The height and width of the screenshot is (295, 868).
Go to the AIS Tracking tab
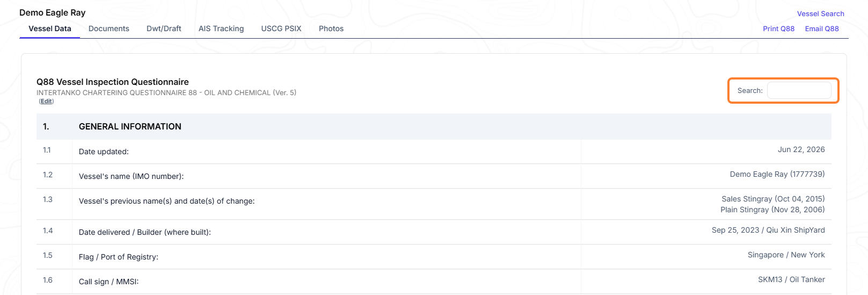221,28
